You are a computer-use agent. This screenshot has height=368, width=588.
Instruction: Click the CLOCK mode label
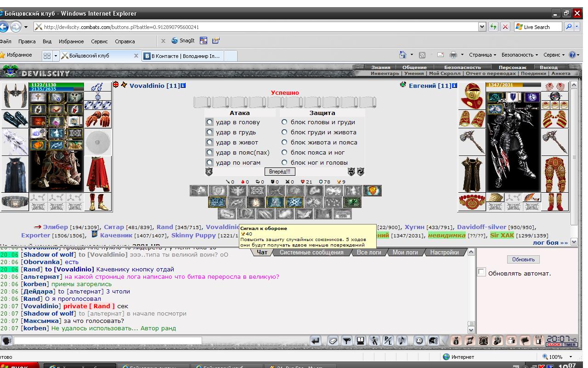pos(553,345)
